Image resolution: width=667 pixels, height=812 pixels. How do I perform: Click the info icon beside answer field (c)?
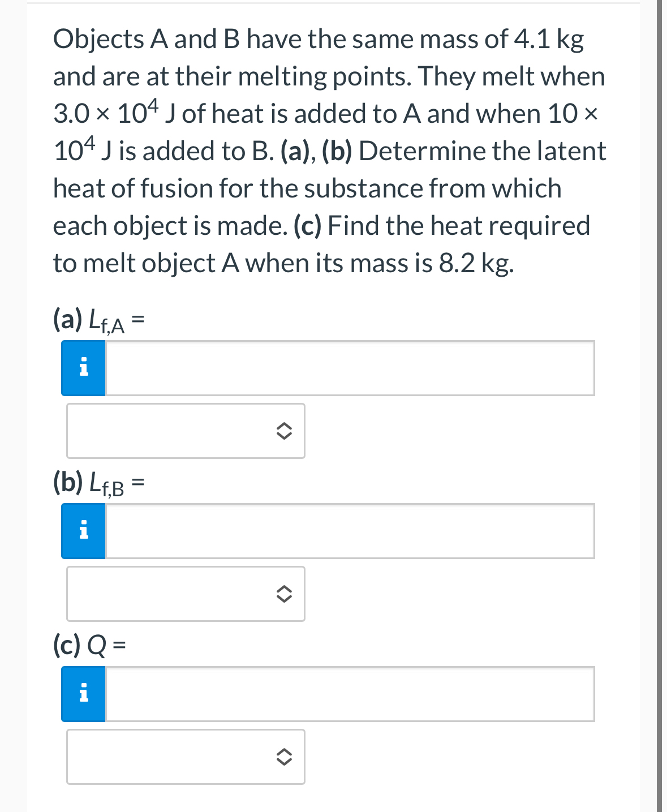click(83, 694)
